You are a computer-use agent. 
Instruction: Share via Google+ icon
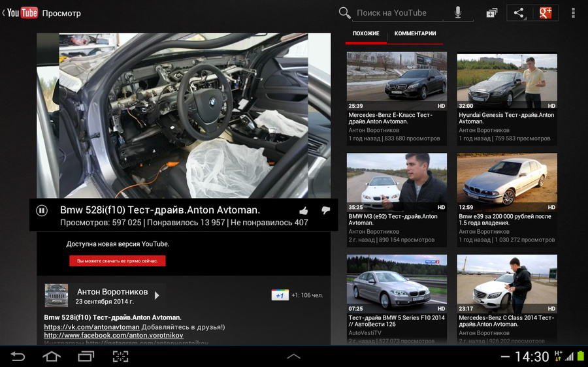click(x=546, y=13)
